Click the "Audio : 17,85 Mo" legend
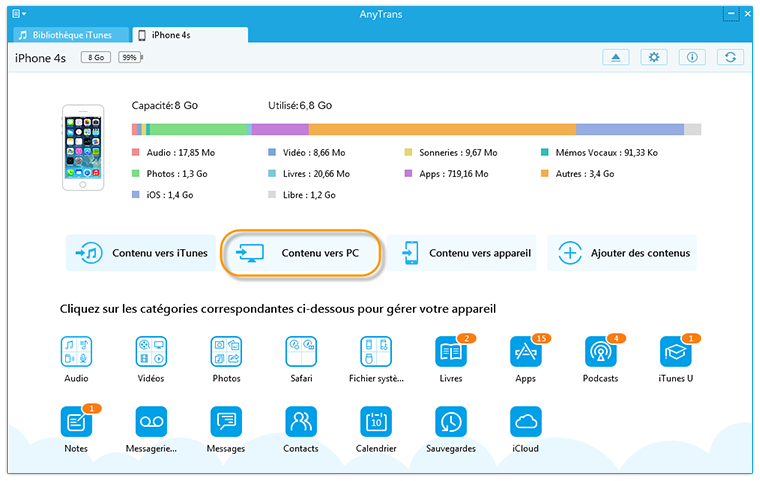 click(174, 152)
